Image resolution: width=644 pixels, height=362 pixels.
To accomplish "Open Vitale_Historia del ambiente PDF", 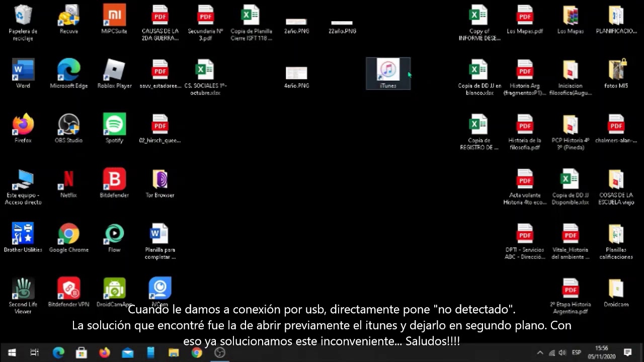I will [571, 241].
